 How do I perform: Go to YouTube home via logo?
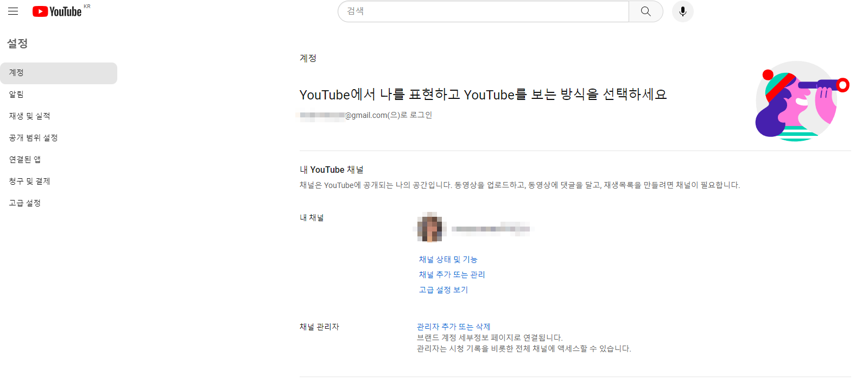[57, 11]
